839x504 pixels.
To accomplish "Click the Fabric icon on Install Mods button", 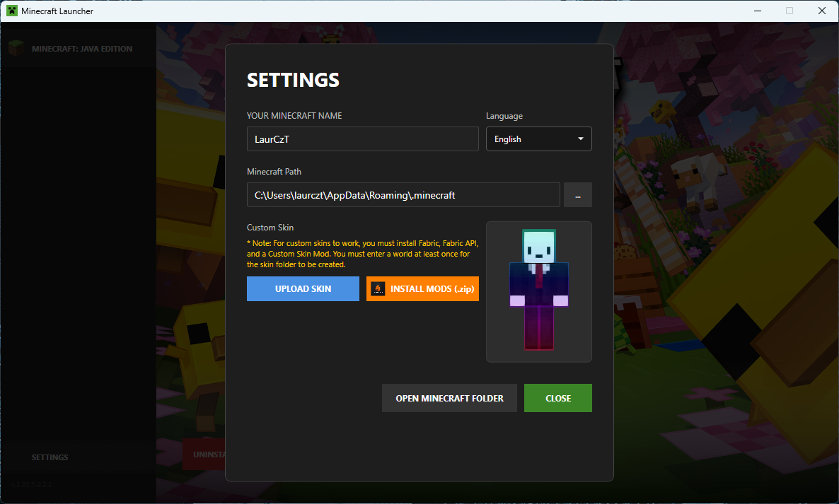I will click(x=378, y=288).
